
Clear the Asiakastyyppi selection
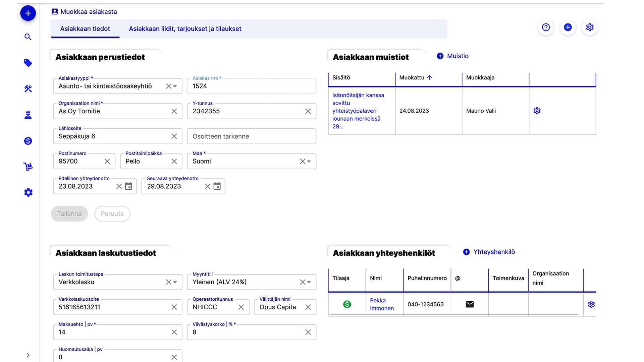pos(169,86)
